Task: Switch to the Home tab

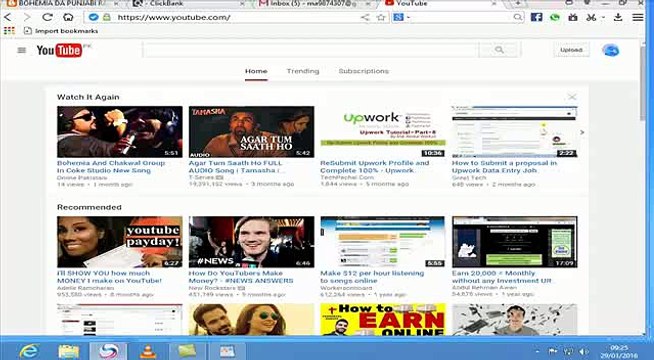Action: tap(256, 71)
